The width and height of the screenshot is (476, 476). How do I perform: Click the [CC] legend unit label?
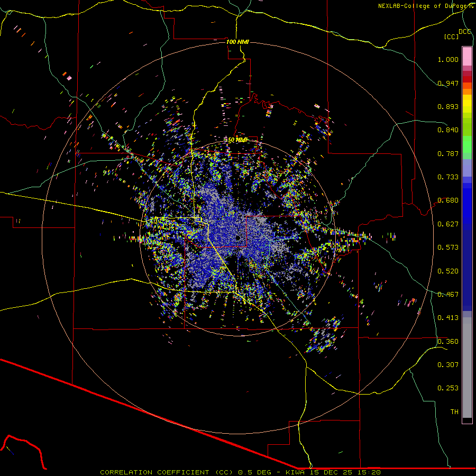click(452, 36)
